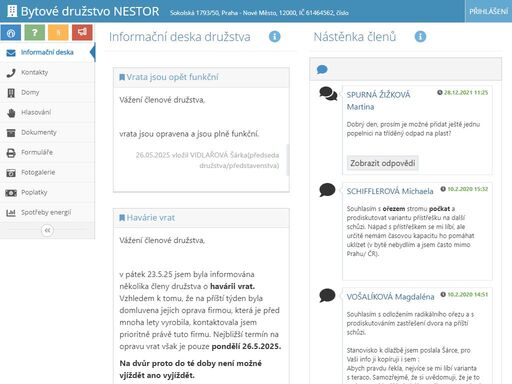Click clock icon by 10.2.2020 15:32 timestamp

[443, 189]
